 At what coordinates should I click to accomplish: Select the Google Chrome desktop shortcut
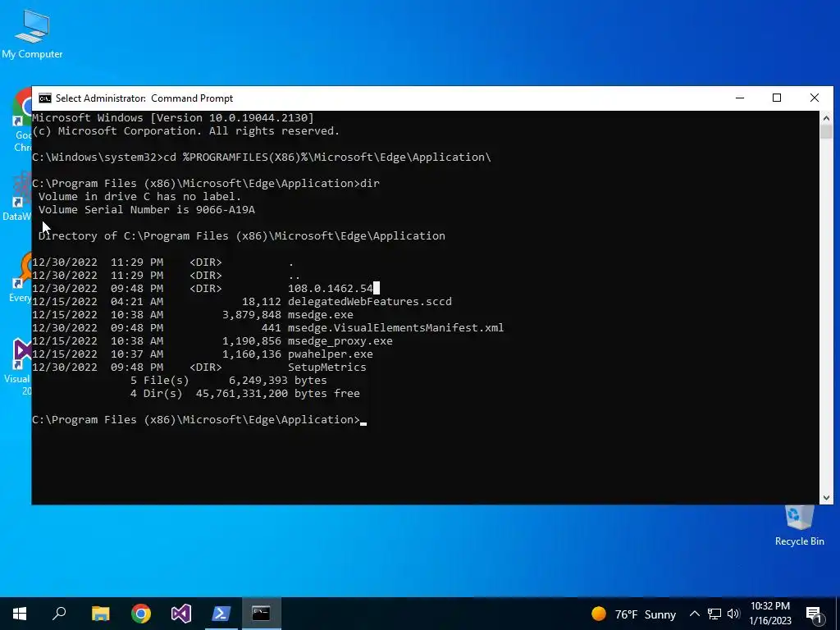[21, 121]
